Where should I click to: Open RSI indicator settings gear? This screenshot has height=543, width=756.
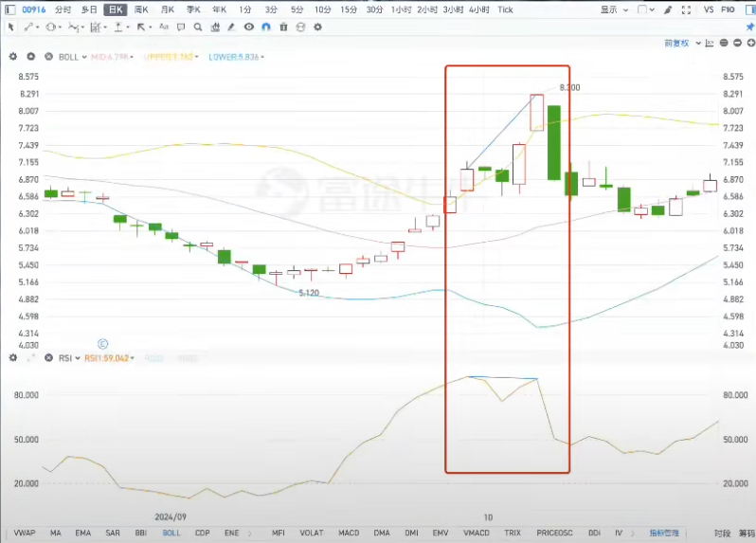(13, 358)
